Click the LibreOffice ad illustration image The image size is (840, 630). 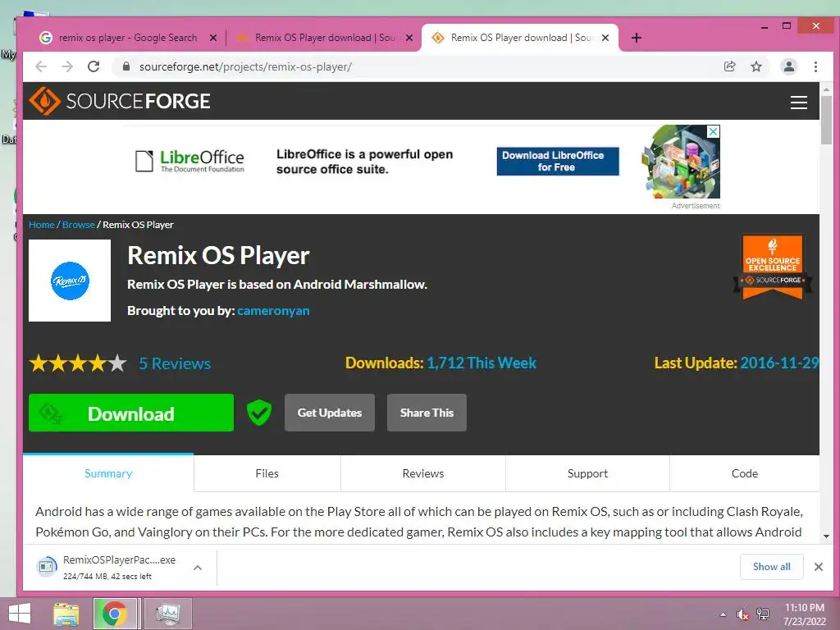click(680, 162)
